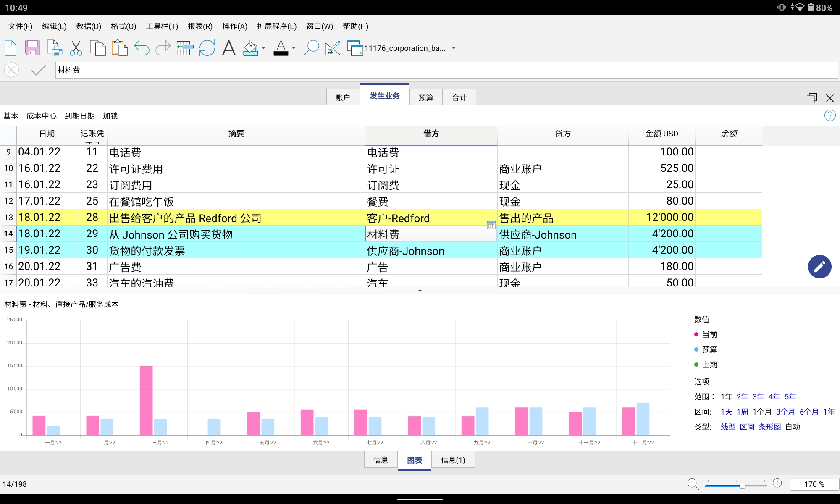840x504 pixels.
Task: Open the 报表(R) menu
Action: coord(200,26)
